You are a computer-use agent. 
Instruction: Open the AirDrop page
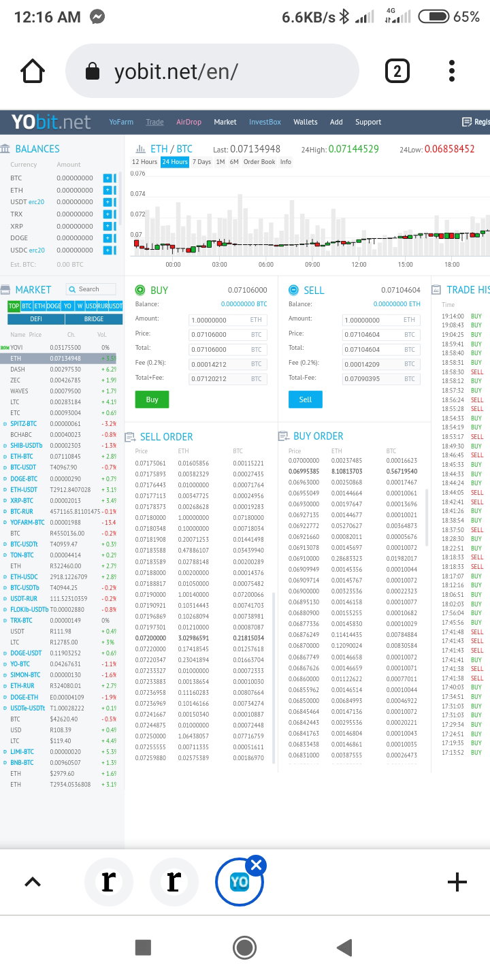pyautogui.click(x=189, y=122)
